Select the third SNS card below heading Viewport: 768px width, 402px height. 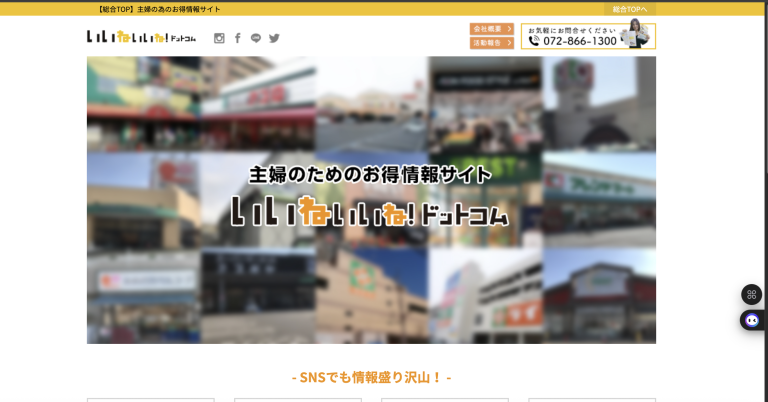click(x=444, y=399)
